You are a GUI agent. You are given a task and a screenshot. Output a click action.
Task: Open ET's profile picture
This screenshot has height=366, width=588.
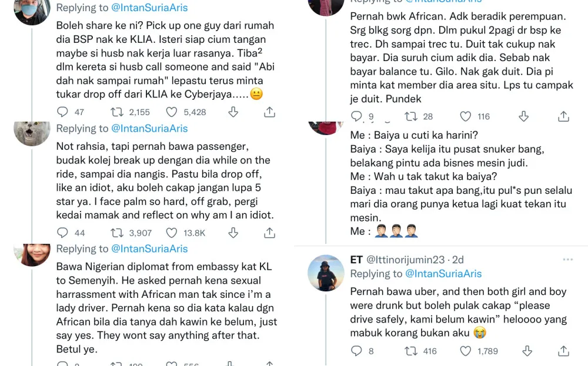326,273
